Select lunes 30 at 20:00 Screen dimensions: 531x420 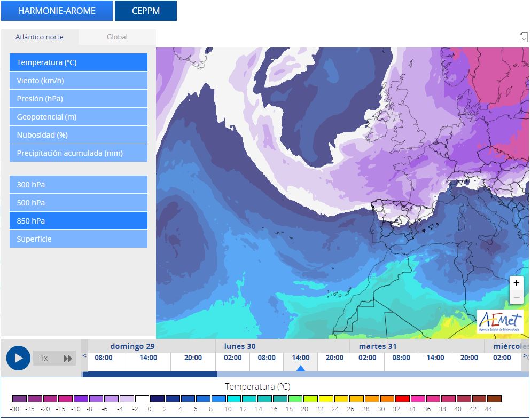334,358
